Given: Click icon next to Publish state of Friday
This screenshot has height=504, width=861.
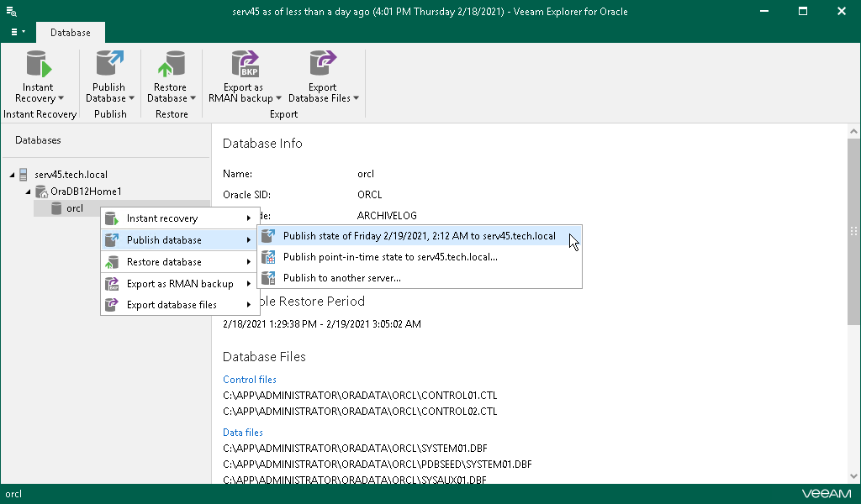Looking at the screenshot, I should (268, 236).
